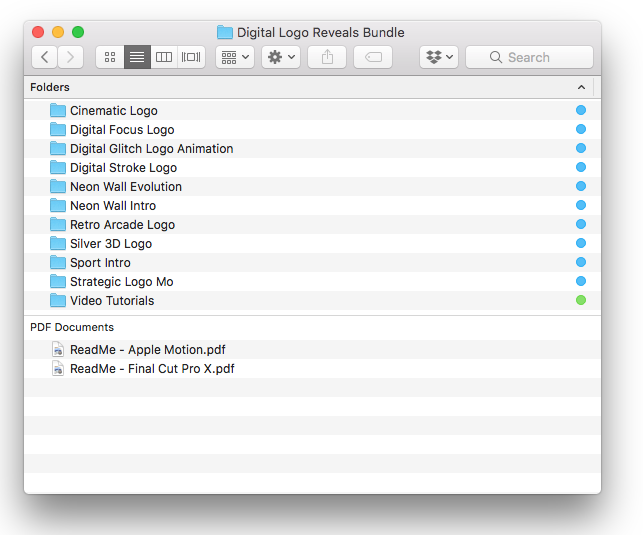Open the gear Action menu
643x535 pixels.
click(281, 57)
